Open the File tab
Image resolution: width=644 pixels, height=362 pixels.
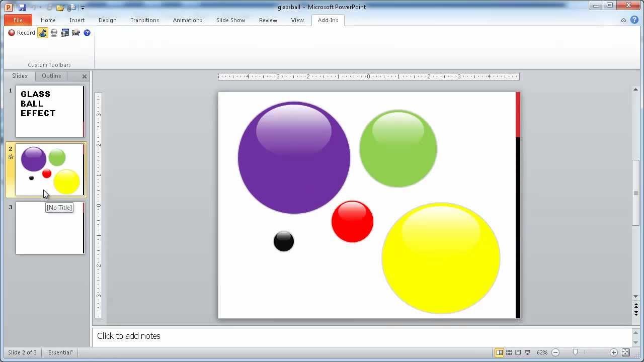pyautogui.click(x=18, y=20)
